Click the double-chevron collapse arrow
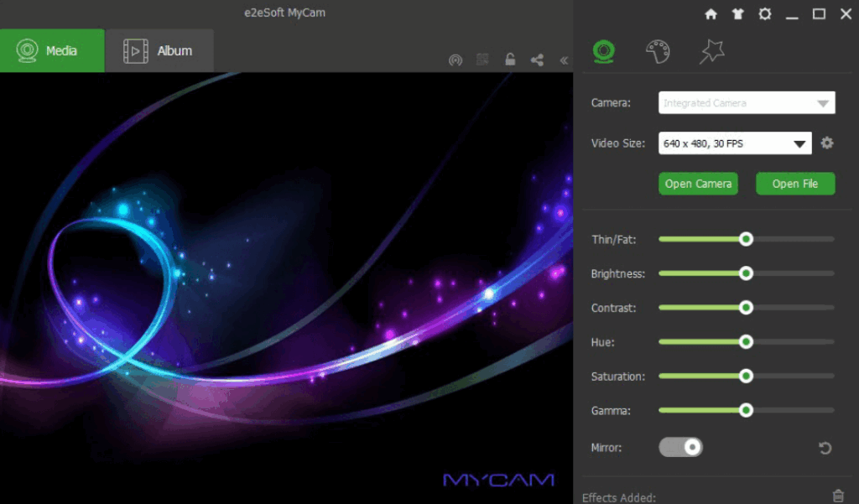 click(x=564, y=60)
